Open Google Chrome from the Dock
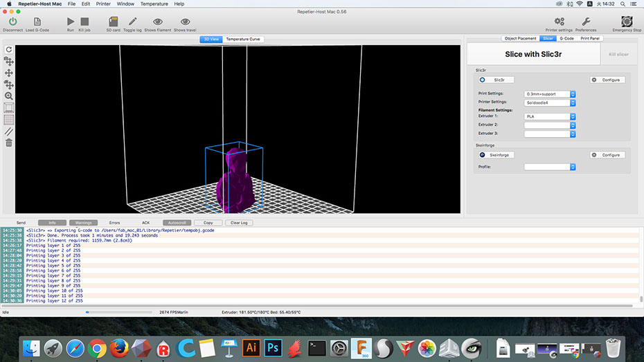The height and width of the screenshot is (362, 644). tap(97, 348)
